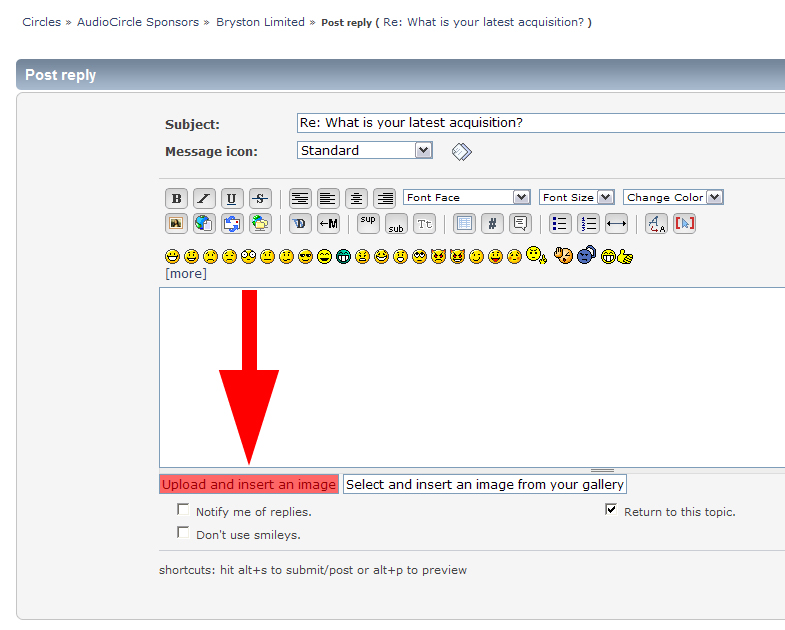This screenshot has height=630, width=785.
Task: Insert numbered ordered list
Action: [588, 223]
